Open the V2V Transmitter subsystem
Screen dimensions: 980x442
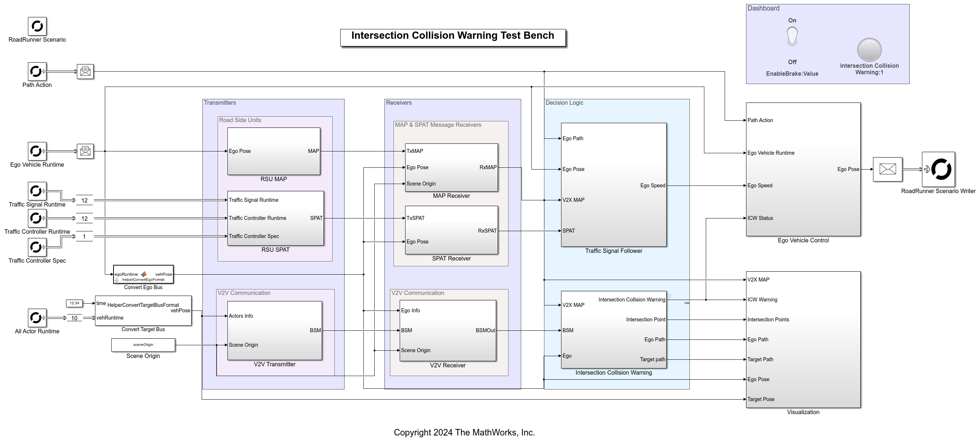[x=275, y=330]
